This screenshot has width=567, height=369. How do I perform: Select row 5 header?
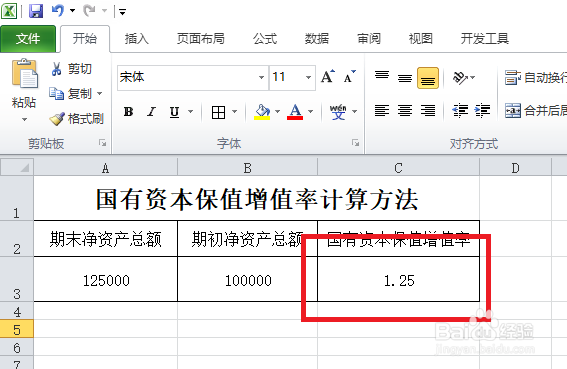[17, 329]
